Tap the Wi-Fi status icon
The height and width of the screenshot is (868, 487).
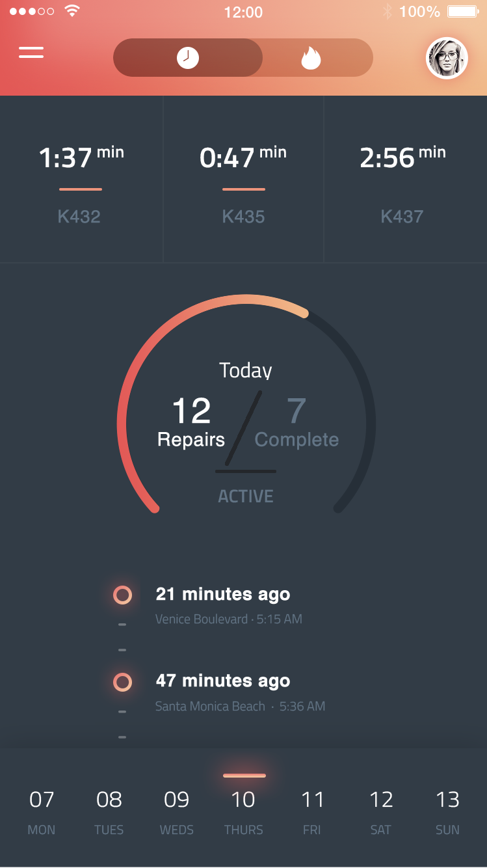(x=72, y=12)
